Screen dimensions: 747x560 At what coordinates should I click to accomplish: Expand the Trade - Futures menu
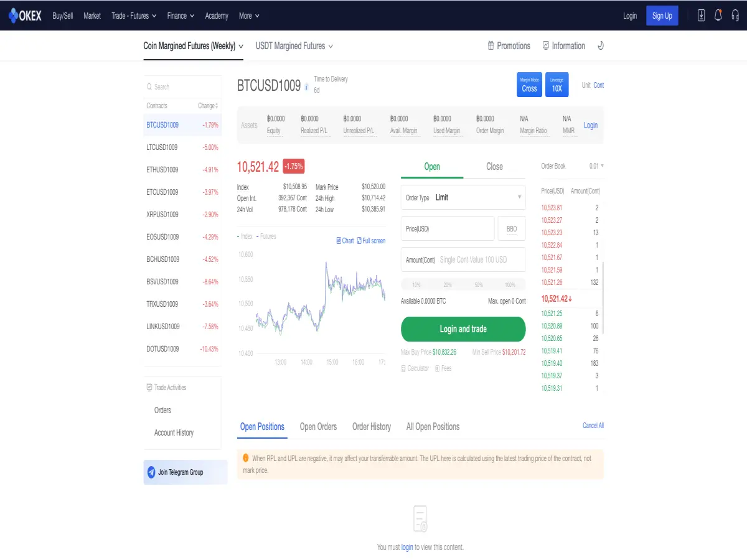[x=134, y=16]
